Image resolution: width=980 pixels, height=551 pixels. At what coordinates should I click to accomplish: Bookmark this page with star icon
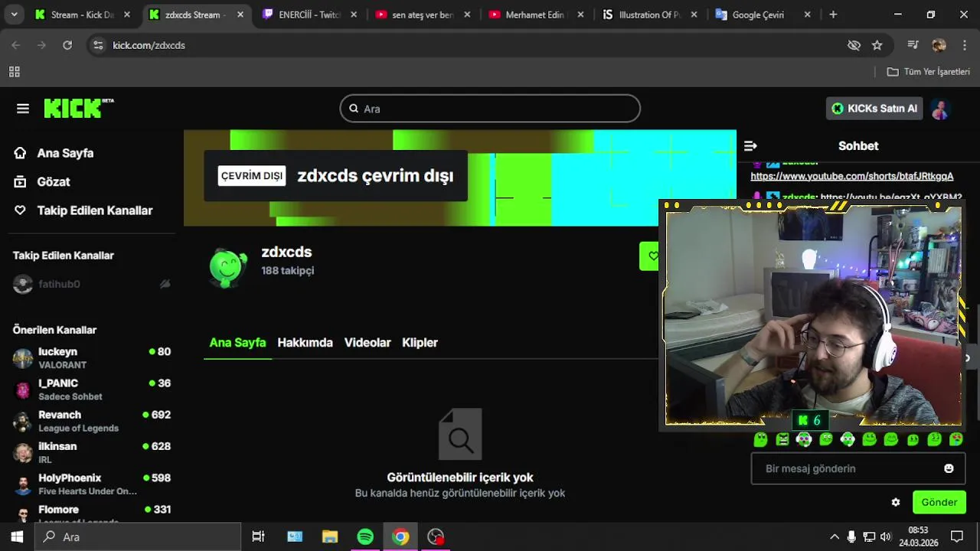(x=877, y=45)
